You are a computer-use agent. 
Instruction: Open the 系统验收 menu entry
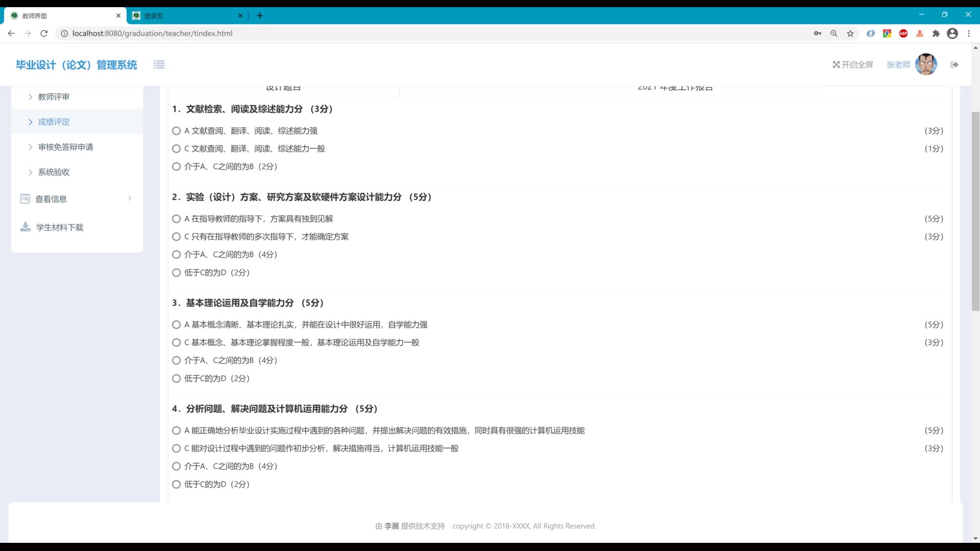coord(54,172)
